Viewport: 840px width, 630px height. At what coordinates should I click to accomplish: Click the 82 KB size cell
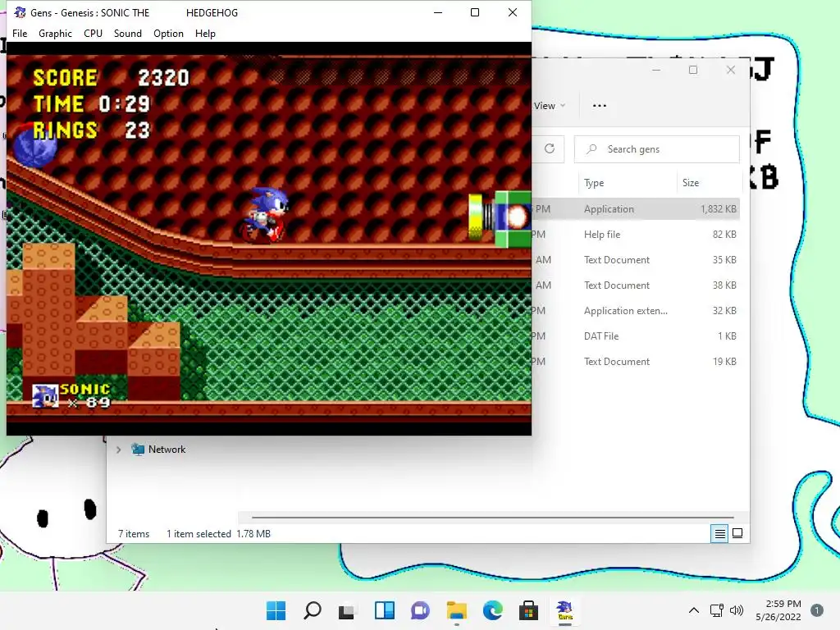(x=724, y=234)
